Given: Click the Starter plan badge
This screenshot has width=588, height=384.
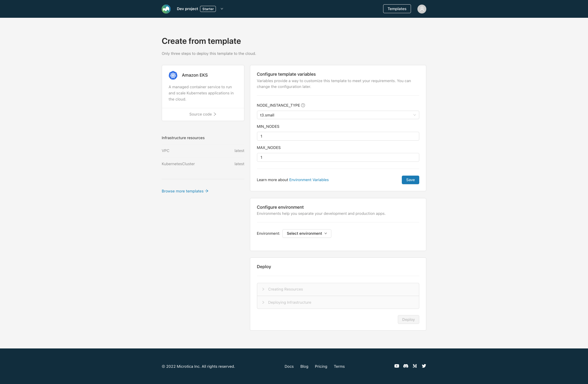Looking at the screenshot, I should click(x=208, y=9).
